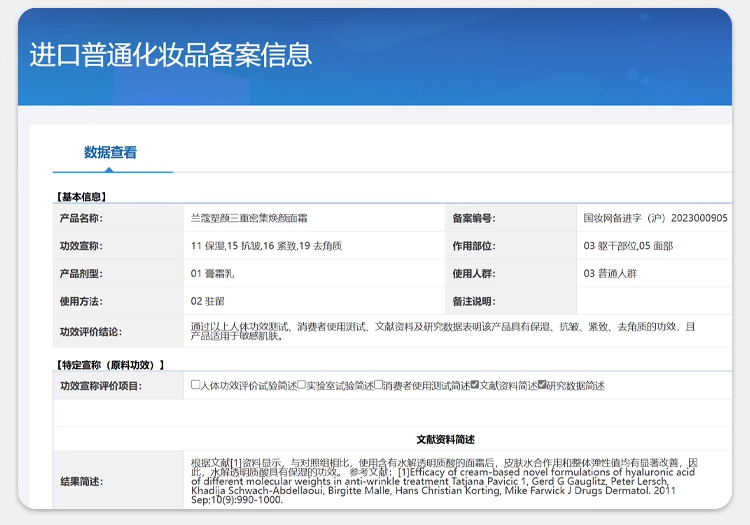Check the 人体功效评价试验简述 checkbox
The height and width of the screenshot is (525, 750).
point(196,385)
